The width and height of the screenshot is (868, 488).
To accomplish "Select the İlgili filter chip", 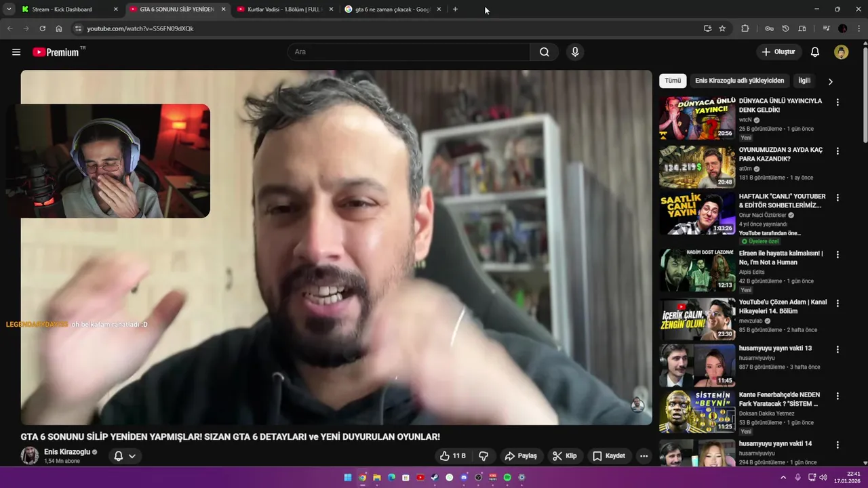I will (x=804, y=81).
